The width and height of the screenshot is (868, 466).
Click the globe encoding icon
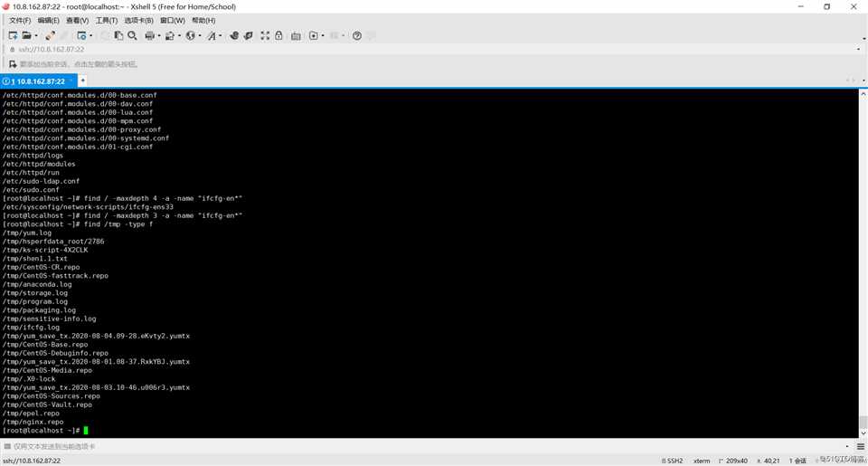click(x=191, y=35)
